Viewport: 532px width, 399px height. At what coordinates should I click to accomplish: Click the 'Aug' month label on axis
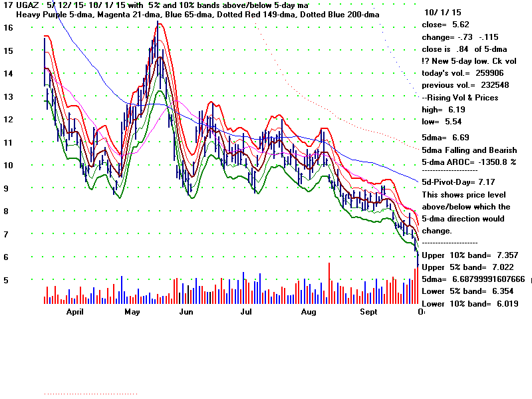click(309, 312)
